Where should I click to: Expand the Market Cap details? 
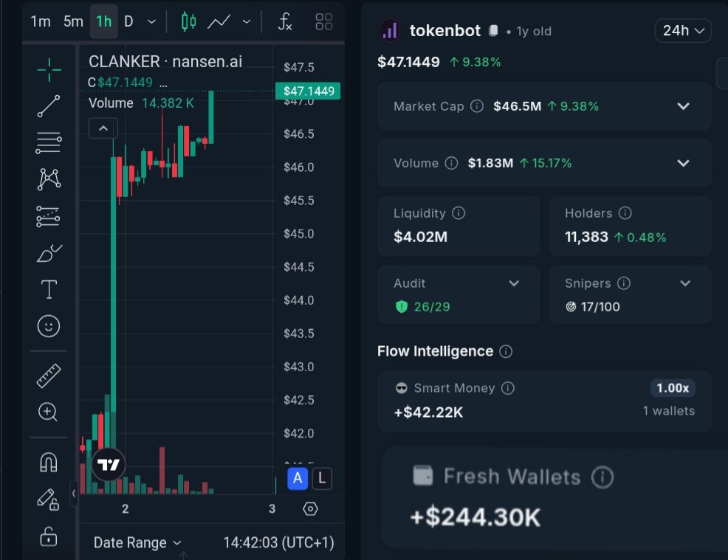coord(683,106)
